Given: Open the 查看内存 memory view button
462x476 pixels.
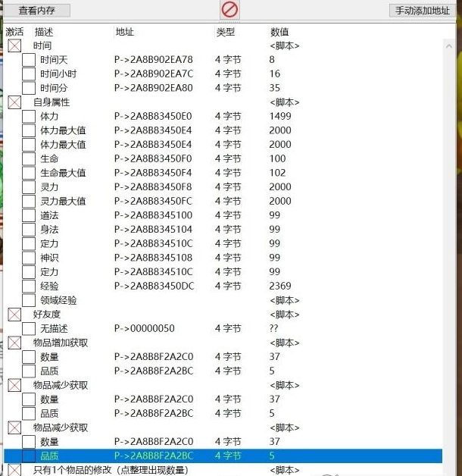Looking at the screenshot, I should pos(36,11).
